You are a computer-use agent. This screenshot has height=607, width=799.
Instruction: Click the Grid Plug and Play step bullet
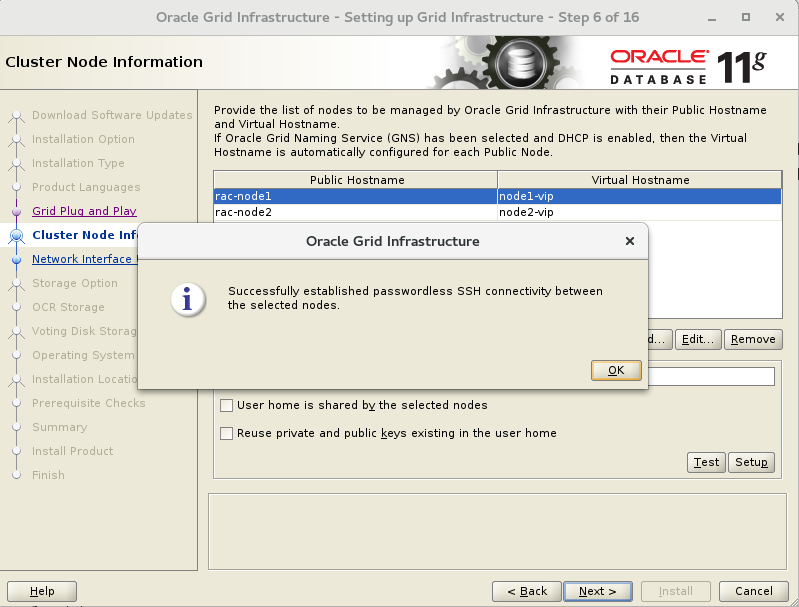pyautogui.click(x=16, y=211)
